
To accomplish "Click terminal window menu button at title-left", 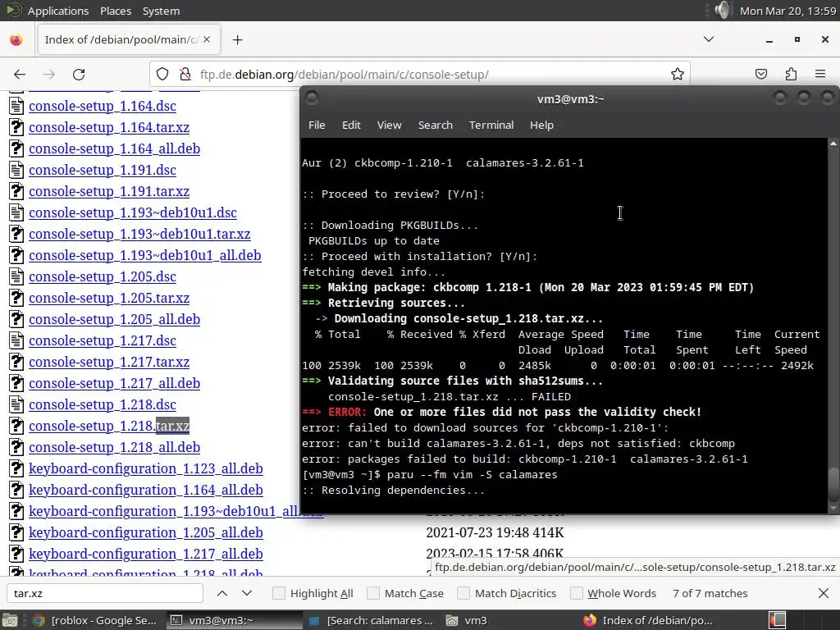I will [x=312, y=98].
